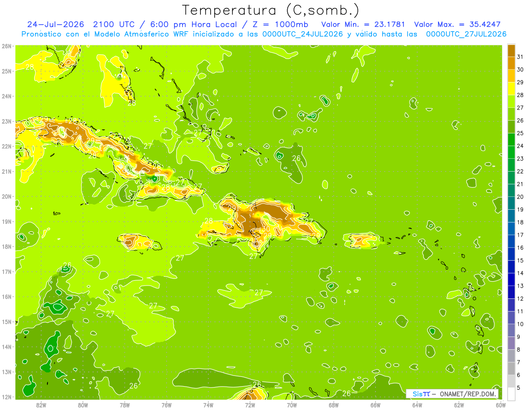The image size is (532, 411).
Task: Click the 'ONAMET/REP.DOM.' credit label
Action: pos(469,394)
